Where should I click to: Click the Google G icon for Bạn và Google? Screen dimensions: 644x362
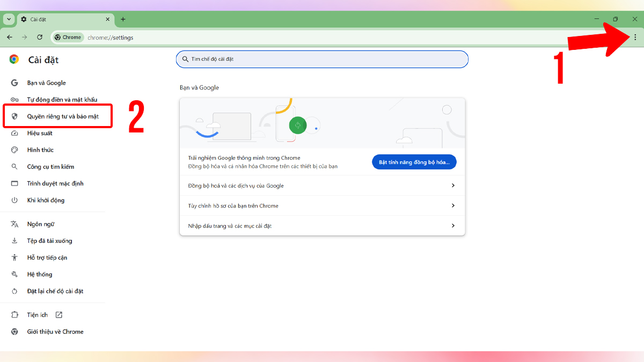pos(14,83)
